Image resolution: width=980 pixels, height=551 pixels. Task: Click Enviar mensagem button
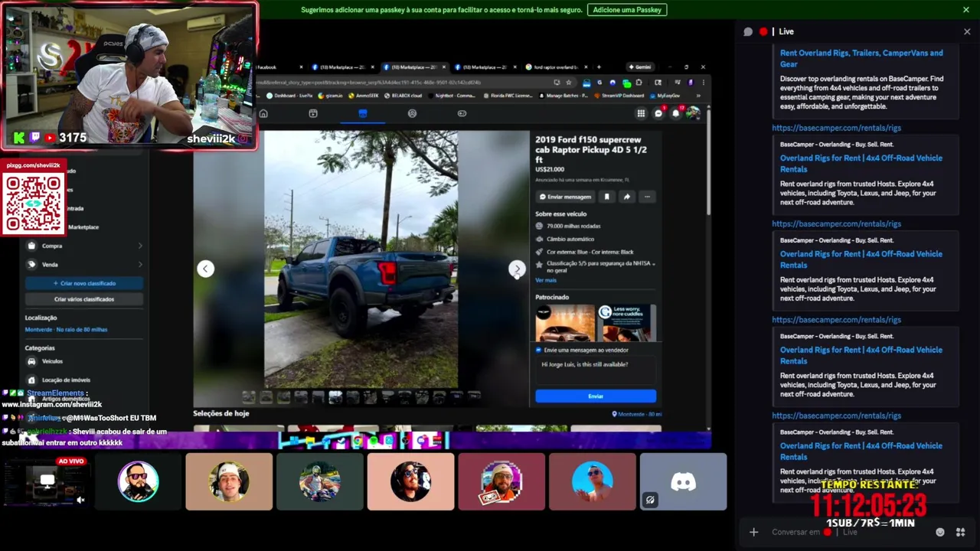565,197
